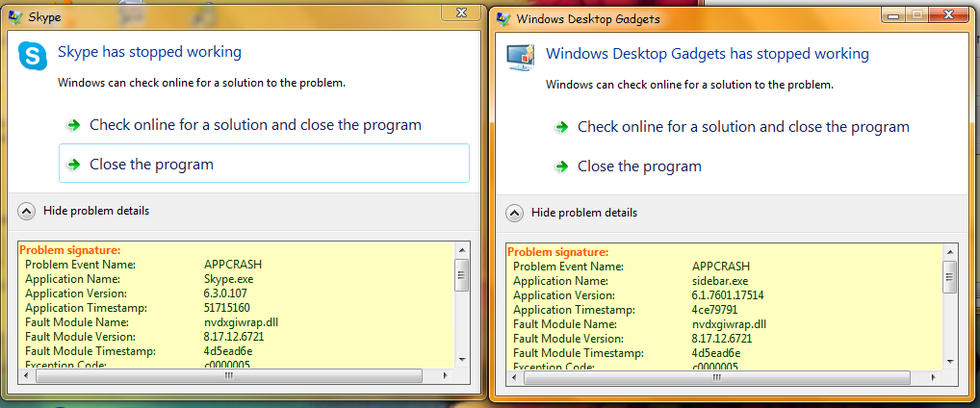Click 4d5ead6e module timestamp in Gadgets details
This screenshot has width=980, height=408.
pyautogui.click(x=715, y=353)
